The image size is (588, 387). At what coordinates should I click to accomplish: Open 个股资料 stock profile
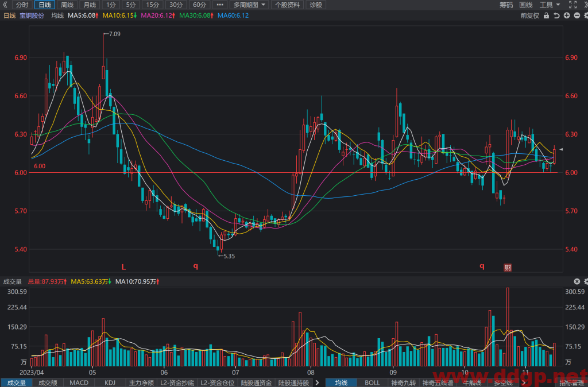[x=287, y=5]
